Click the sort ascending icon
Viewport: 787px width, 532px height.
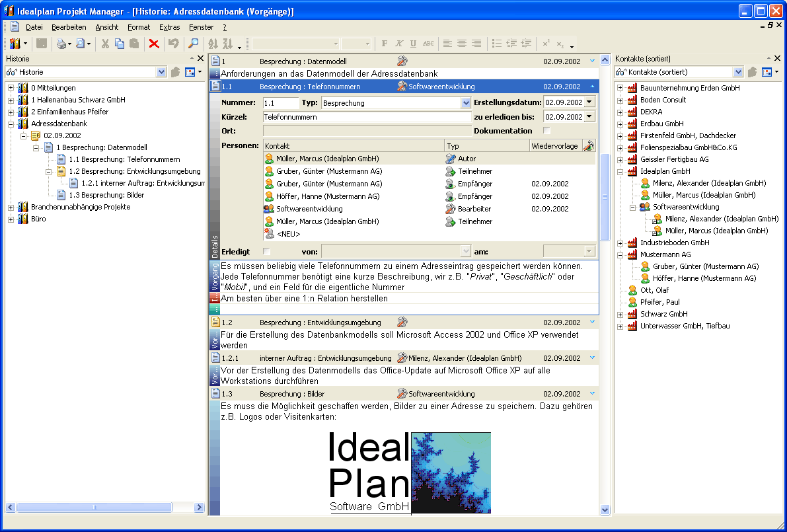[x=213, y=44]
